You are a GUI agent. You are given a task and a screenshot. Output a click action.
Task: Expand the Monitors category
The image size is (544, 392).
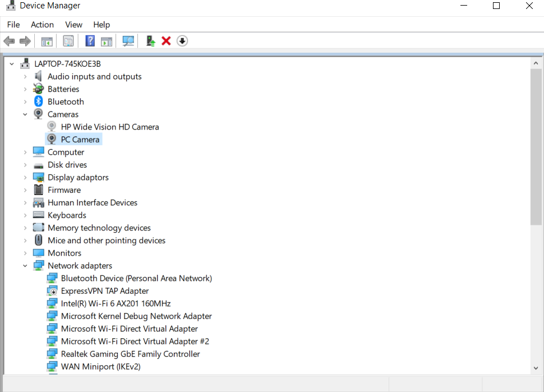25,253
